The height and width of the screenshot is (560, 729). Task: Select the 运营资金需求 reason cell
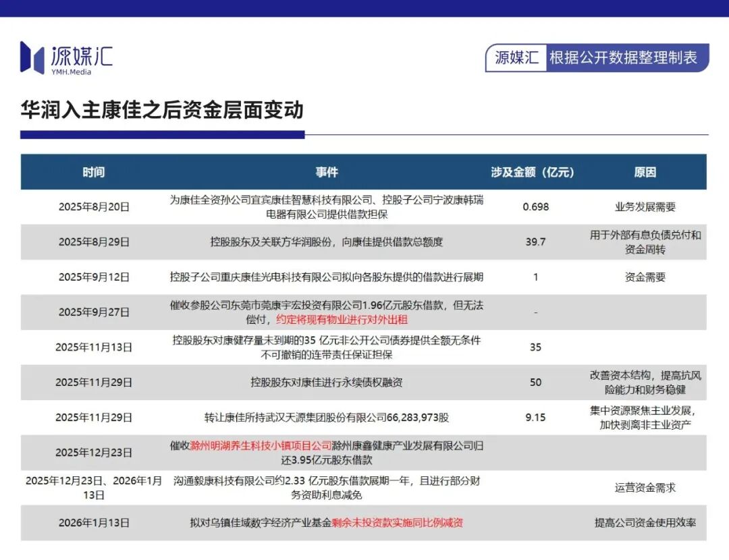tap(645, 488)
